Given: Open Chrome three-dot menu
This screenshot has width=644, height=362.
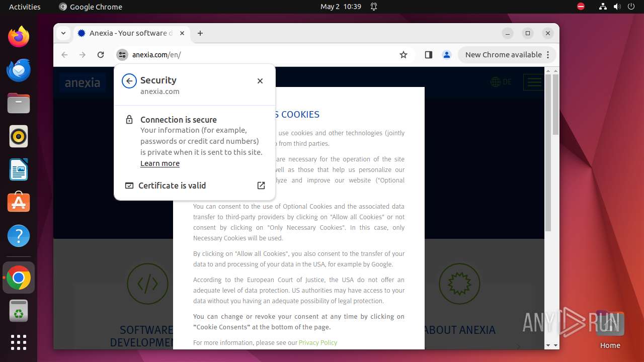Looking at the screenshot, I should click(548, 55).
